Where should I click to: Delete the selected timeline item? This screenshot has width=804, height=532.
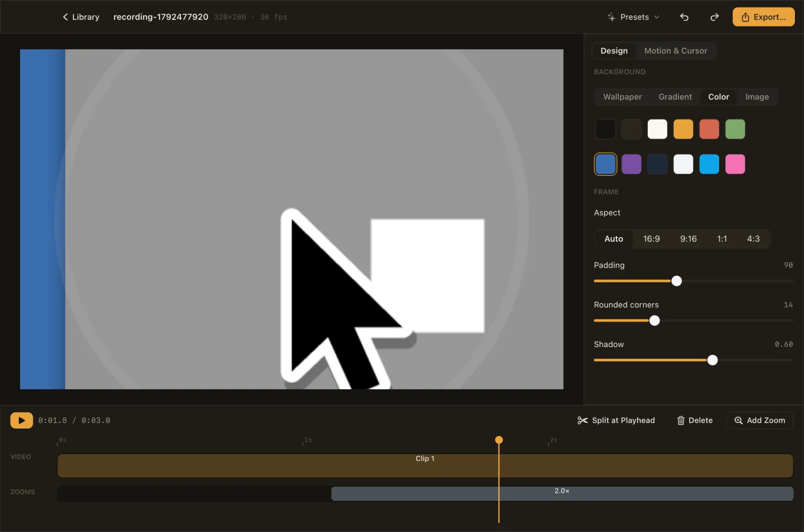tap(695, 420)
